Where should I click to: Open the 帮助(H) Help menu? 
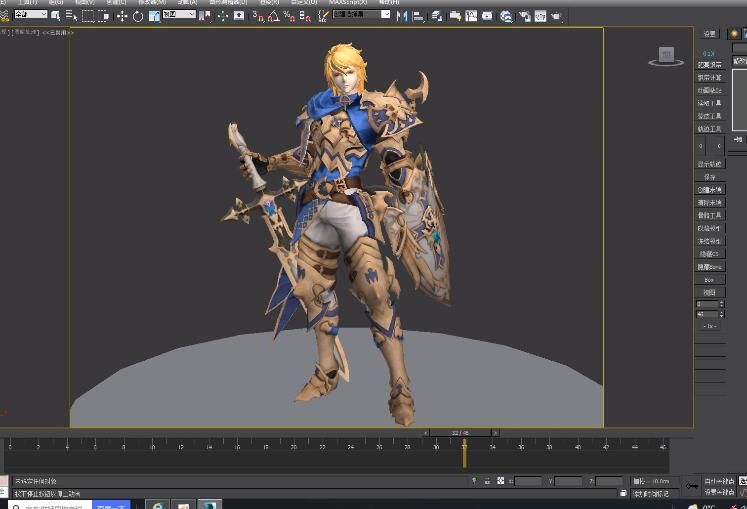[389, 2]
